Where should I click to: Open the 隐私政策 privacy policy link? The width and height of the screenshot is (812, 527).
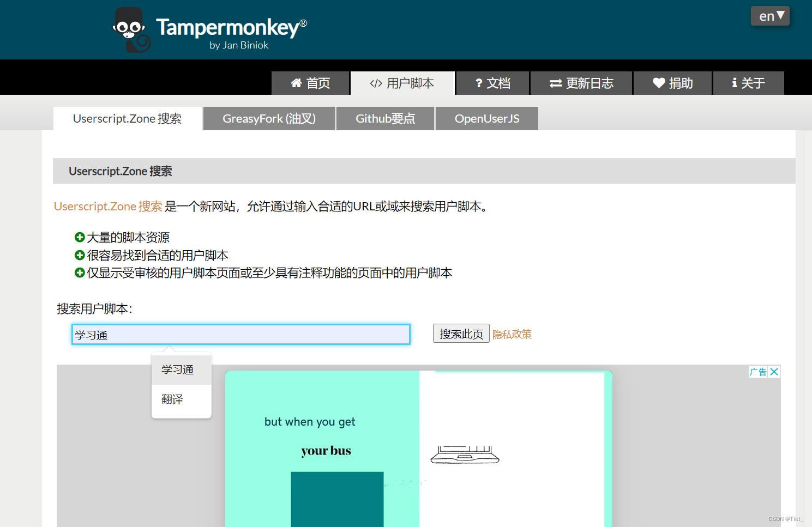512,334
